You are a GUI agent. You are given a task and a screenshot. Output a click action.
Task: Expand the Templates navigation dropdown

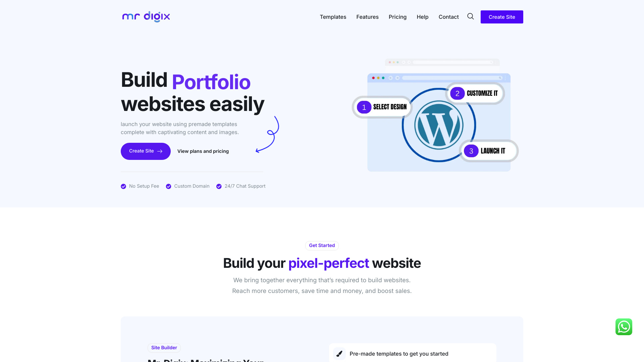333,17
